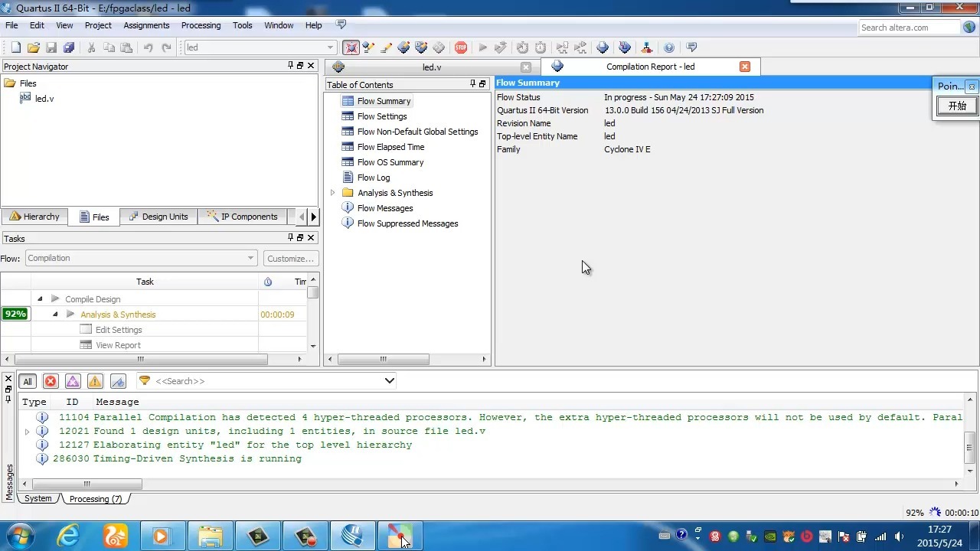Open the File menu
Screen dimensions: 980x551
pyautogui.click(x=12, y=25)
